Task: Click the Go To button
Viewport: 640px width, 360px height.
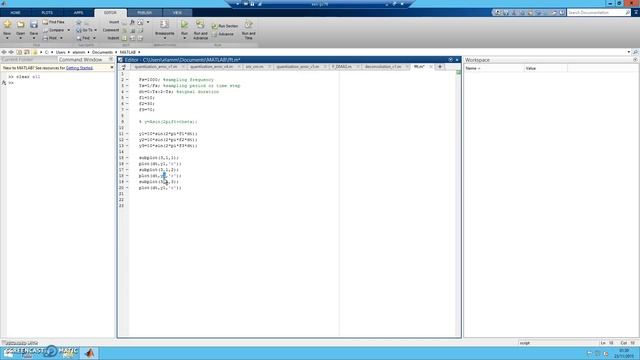Action: [84, 30]
